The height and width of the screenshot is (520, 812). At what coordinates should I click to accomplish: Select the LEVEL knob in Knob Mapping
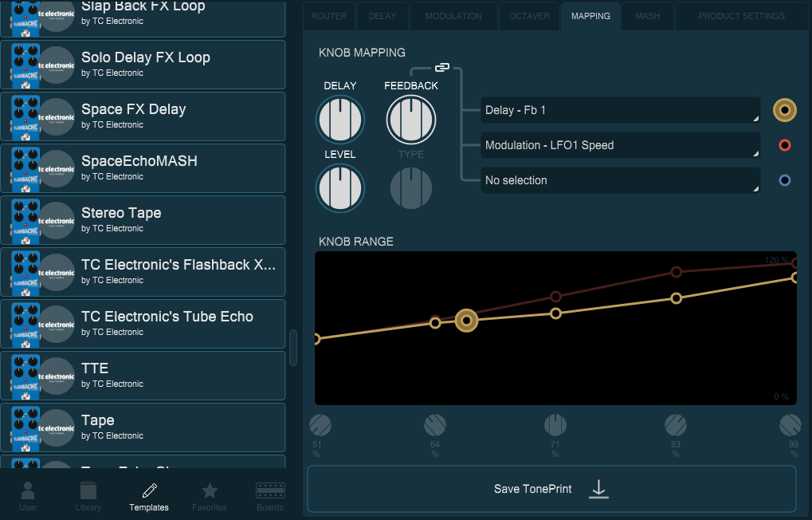(340, 188)
